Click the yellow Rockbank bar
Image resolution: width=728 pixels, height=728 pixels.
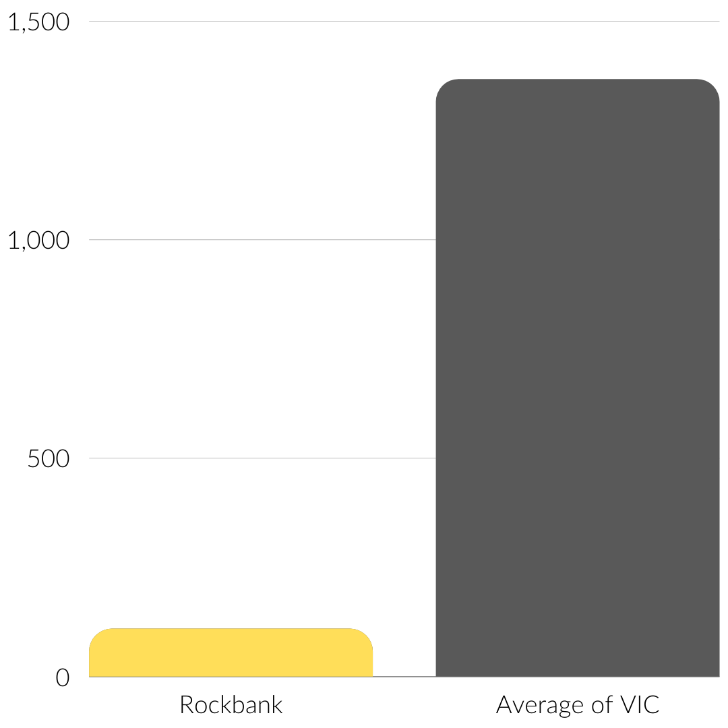(231, 653)
